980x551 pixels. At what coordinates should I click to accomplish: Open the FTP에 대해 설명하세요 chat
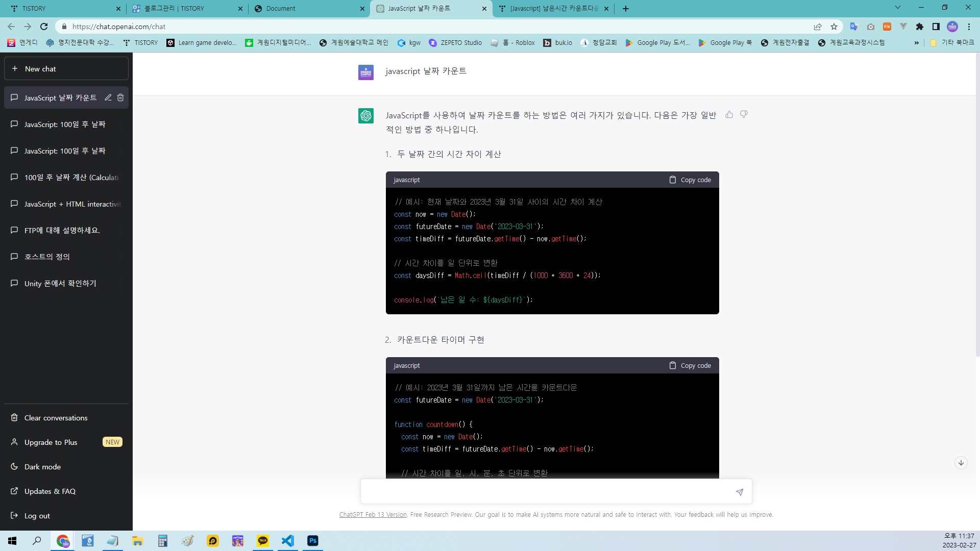pos(66,230)
